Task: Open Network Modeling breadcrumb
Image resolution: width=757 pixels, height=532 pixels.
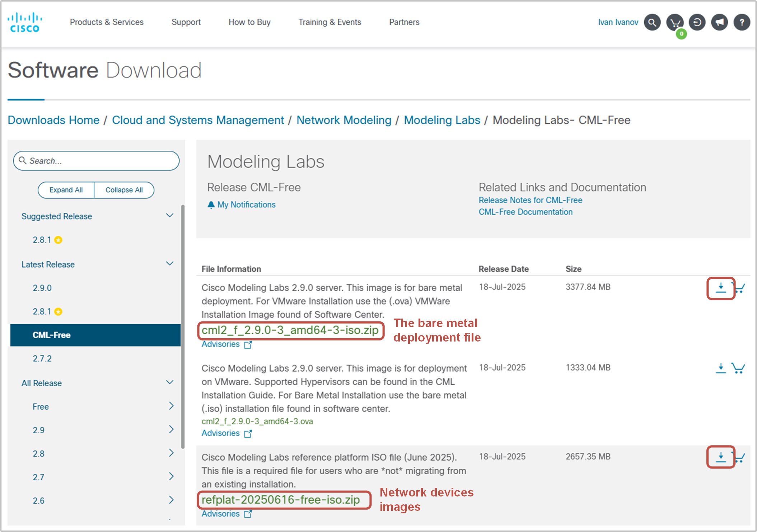Action: click(344, 120)
